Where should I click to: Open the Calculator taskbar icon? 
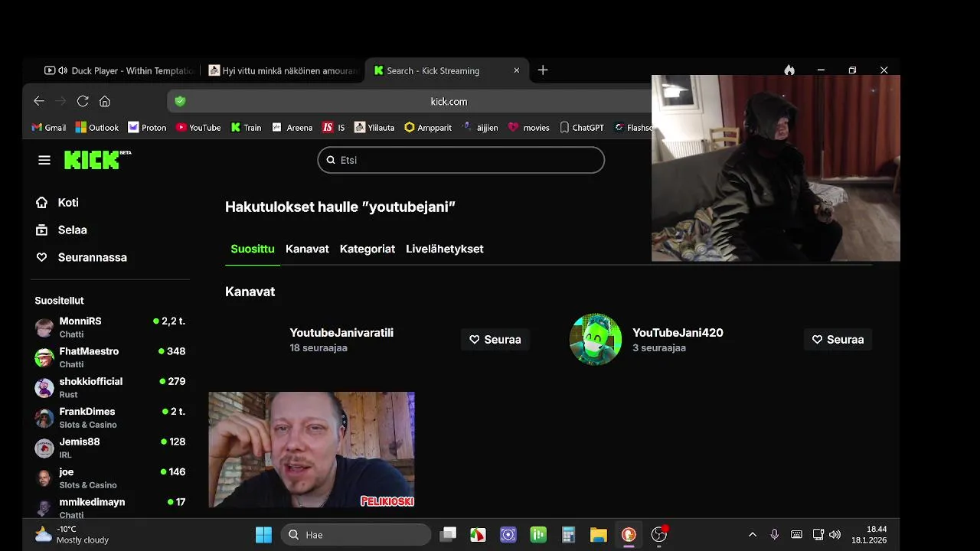[x=568, y=535]
